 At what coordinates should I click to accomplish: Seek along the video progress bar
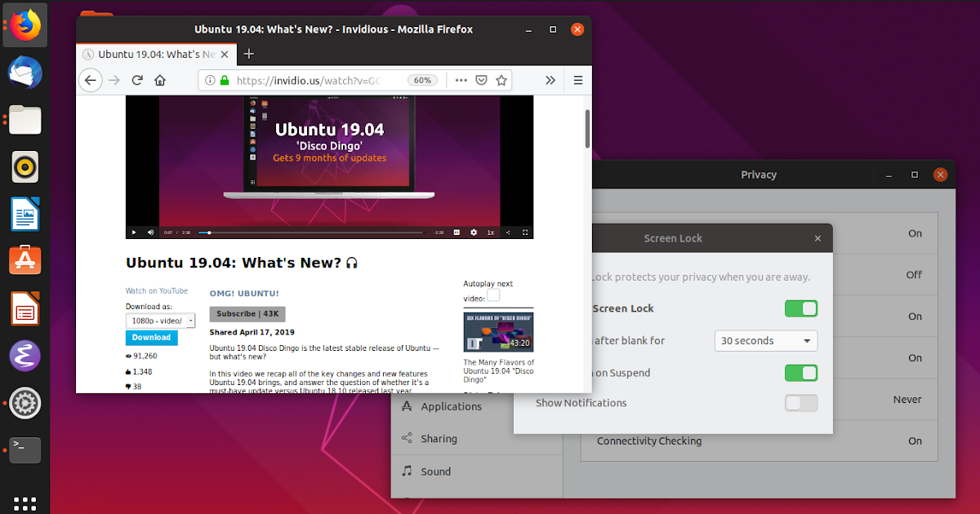coord(311,233)
